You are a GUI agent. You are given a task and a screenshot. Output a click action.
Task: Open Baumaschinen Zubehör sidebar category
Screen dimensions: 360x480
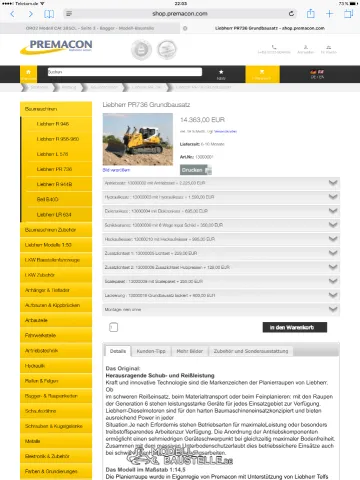point(56,230)
